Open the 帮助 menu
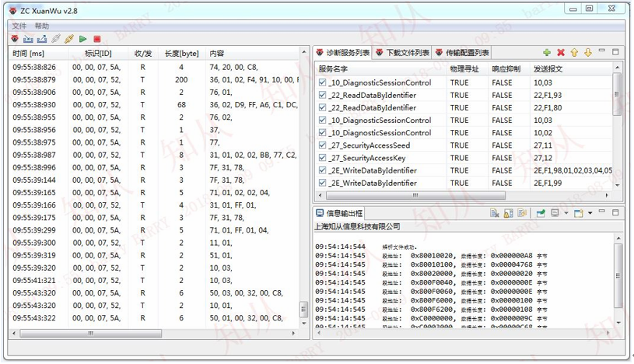The width and height of the screenshot is (634, 364). [42, 26]
